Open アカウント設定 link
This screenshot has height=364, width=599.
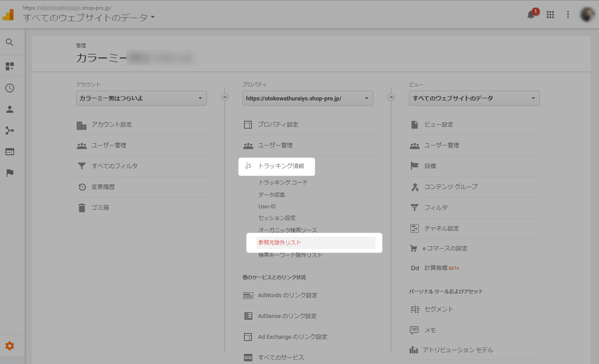[x=112, y=125]
